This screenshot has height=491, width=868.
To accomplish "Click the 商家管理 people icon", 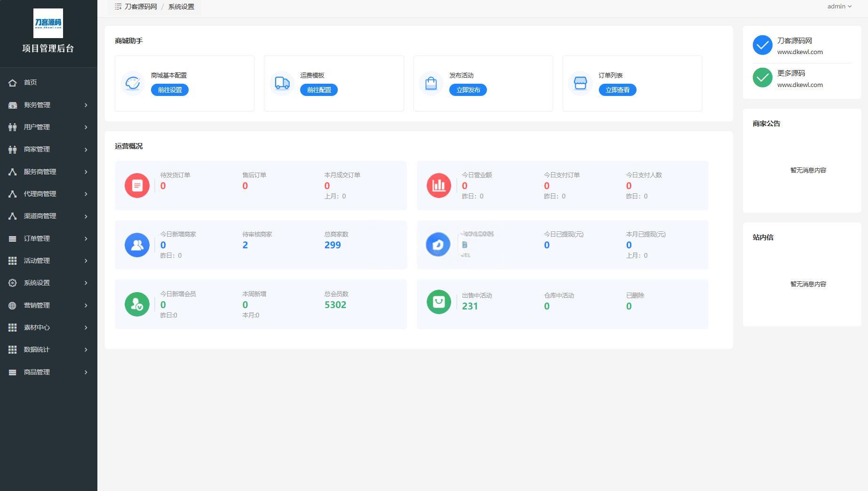I will coord(13,150).
